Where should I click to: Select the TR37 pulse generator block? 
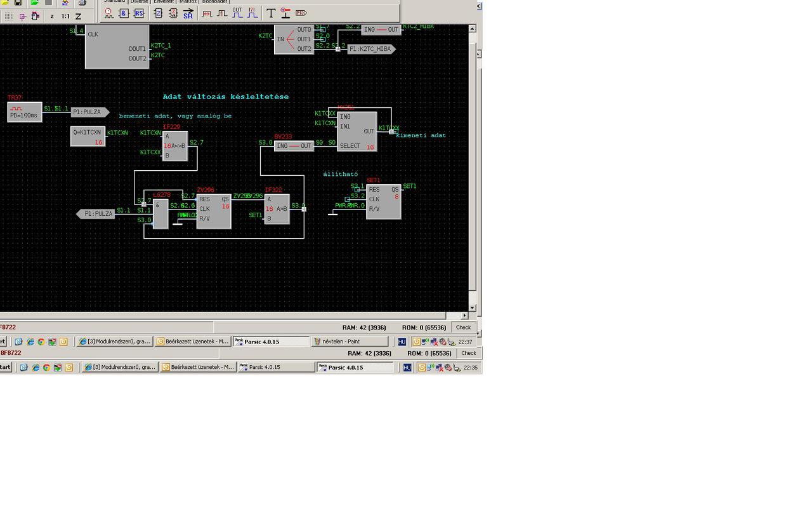point(25,112)
